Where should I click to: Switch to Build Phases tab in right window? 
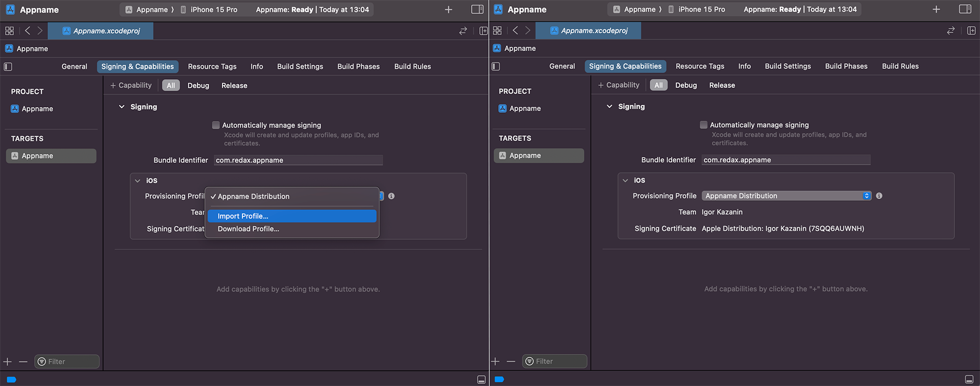(x=846, y=66)
